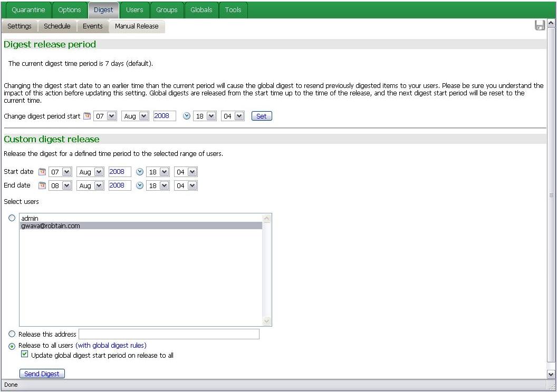Open End date day dropdown
The width and height of the screenshot is (557, 392).
pos(60,185)
